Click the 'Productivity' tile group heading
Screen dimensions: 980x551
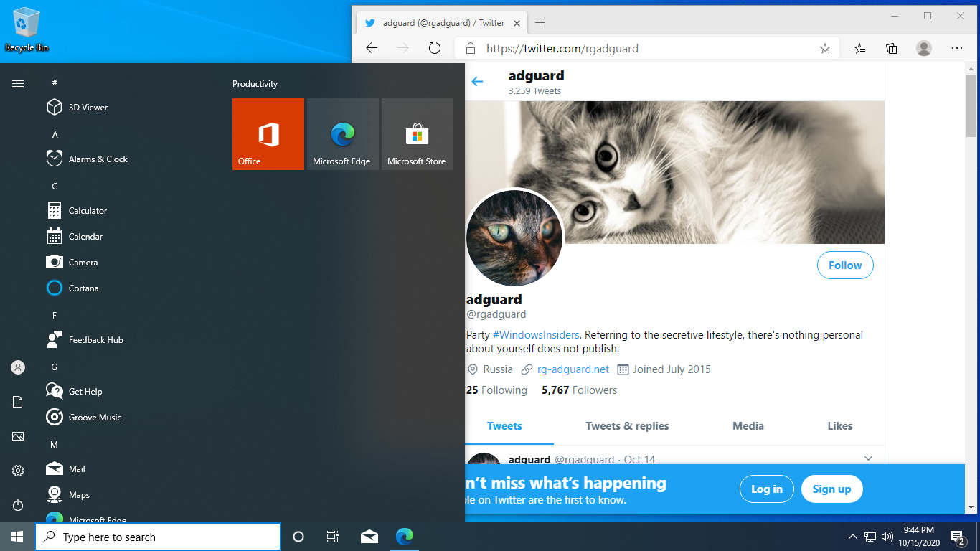(255, 84)
